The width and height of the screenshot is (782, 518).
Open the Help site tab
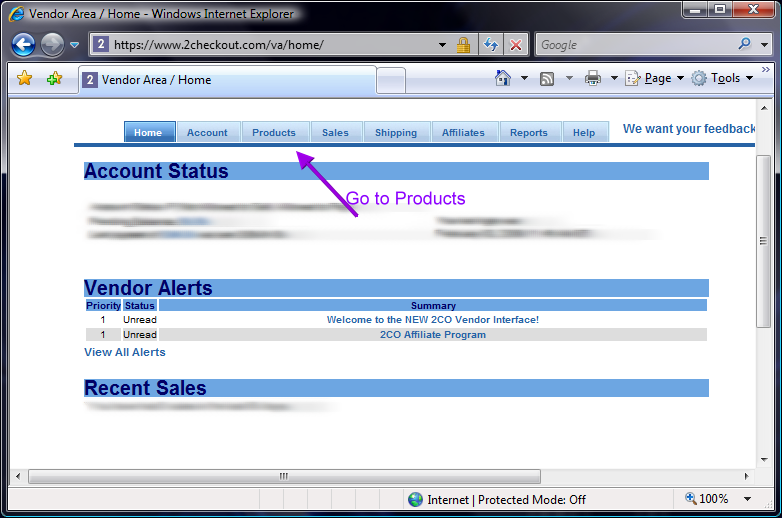tap(585, 132)
